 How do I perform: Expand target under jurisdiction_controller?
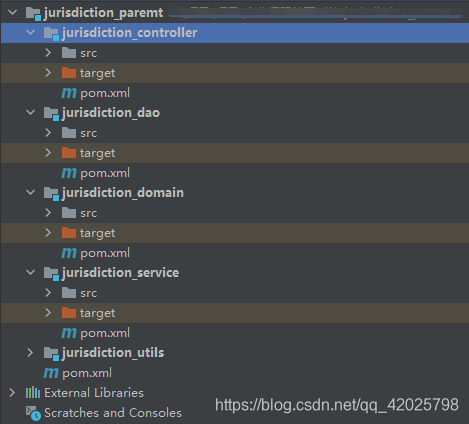point(48,73)
